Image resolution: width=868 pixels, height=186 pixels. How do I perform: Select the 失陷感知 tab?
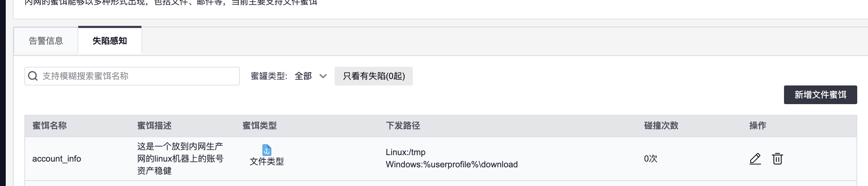pyautogui.click(x=110, y=41)
